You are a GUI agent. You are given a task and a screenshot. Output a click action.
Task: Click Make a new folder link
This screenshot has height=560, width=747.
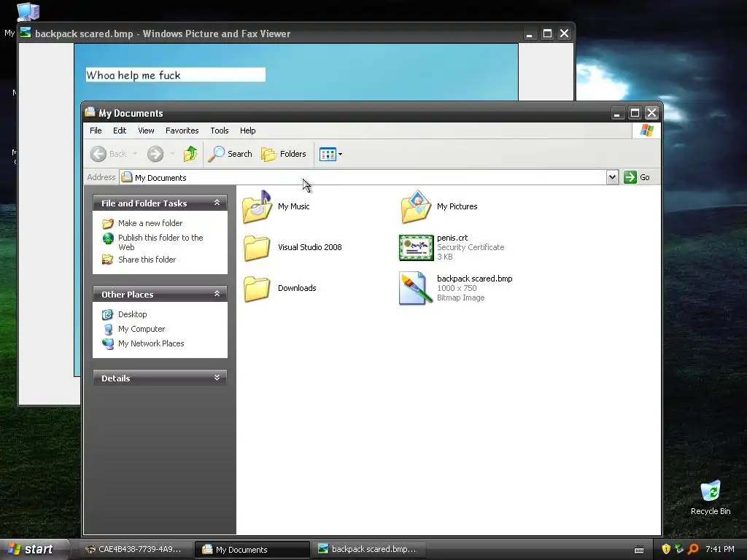(x=150, y=223)
